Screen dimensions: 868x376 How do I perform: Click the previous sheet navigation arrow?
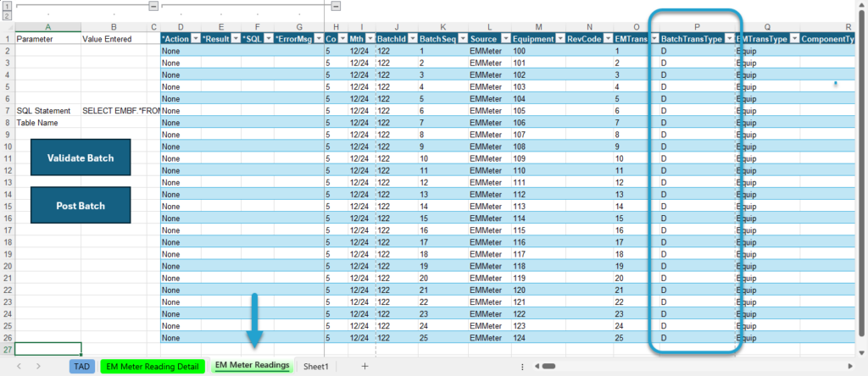[x=19, y=366]
